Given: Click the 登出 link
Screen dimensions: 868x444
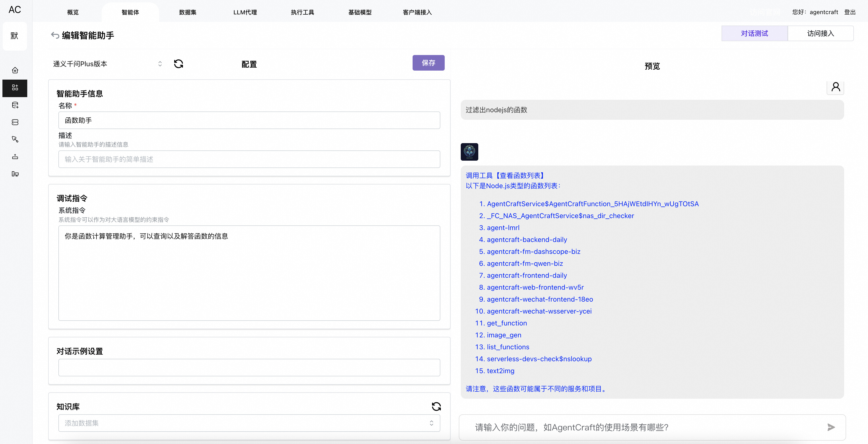Looking at the screenshot, I should pyautogui.click(x=850, y=12).
